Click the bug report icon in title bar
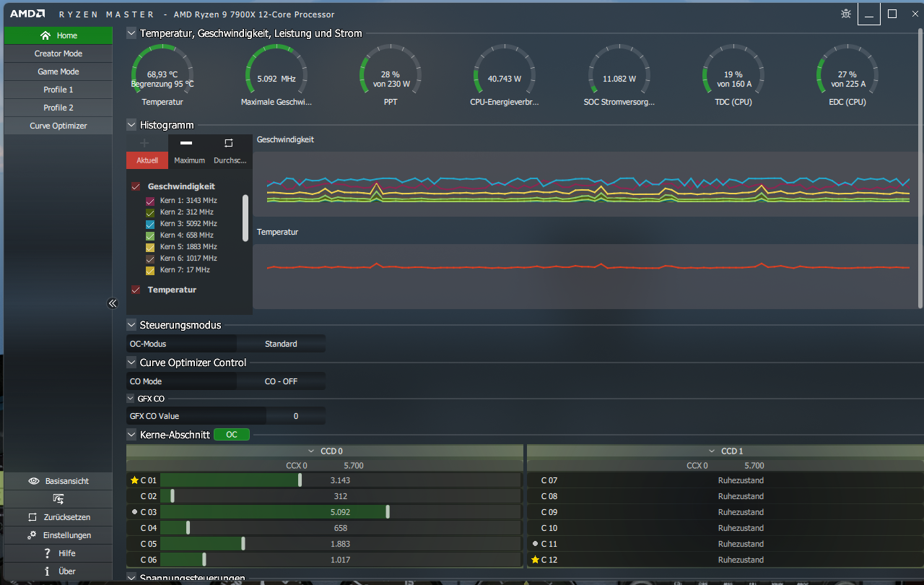The width and height of the screenshot is (924, 585). pos(845,14)
